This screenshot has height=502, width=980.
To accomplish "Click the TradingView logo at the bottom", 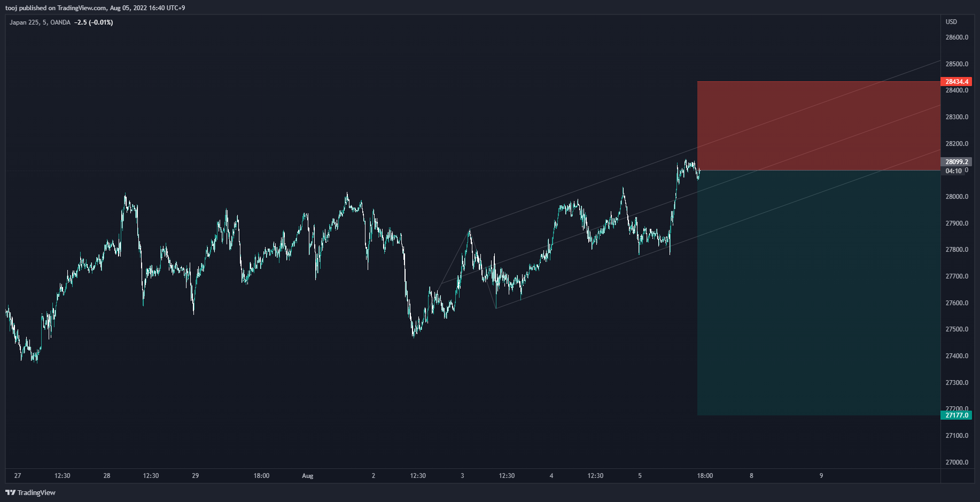I will click(x=30, y=492).
